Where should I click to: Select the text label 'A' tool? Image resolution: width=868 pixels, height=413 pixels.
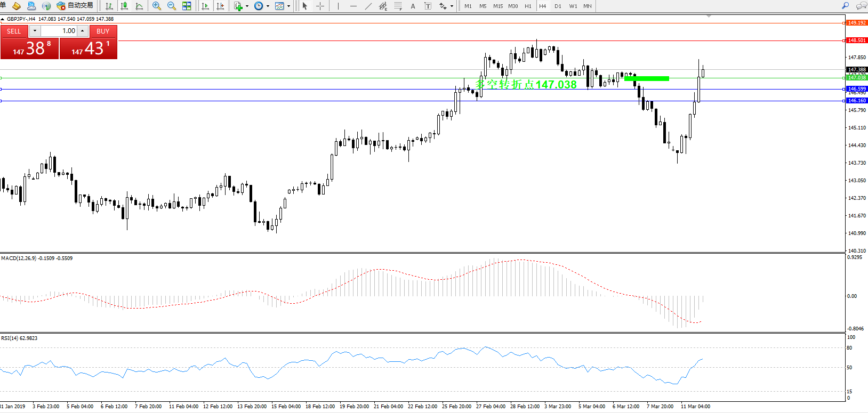coord(413,6)
